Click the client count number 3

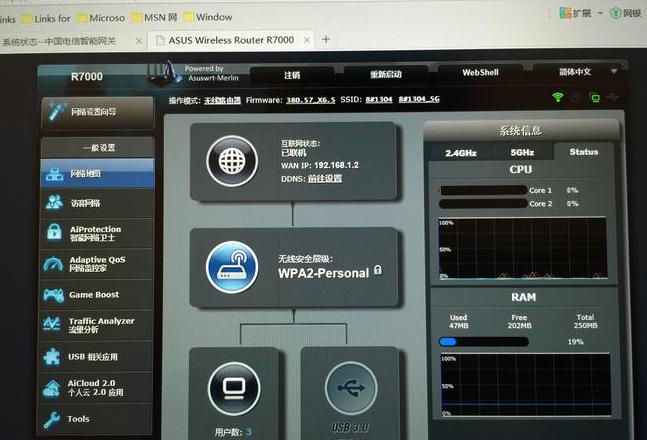248,432
